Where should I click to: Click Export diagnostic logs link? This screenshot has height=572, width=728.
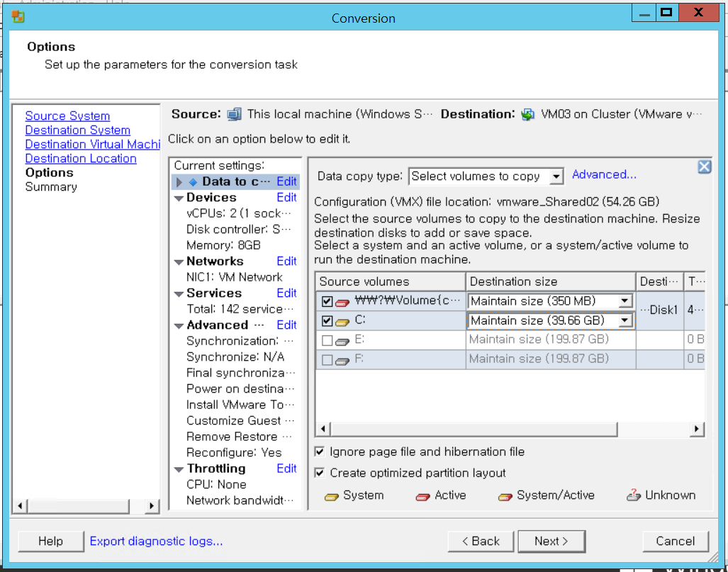(156, 541)
